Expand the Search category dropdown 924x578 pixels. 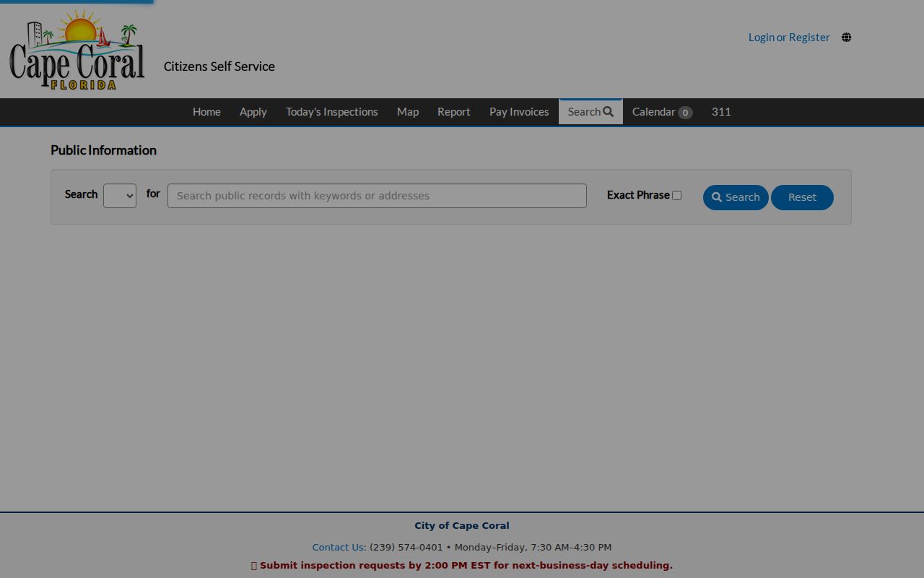coord(120,196)
